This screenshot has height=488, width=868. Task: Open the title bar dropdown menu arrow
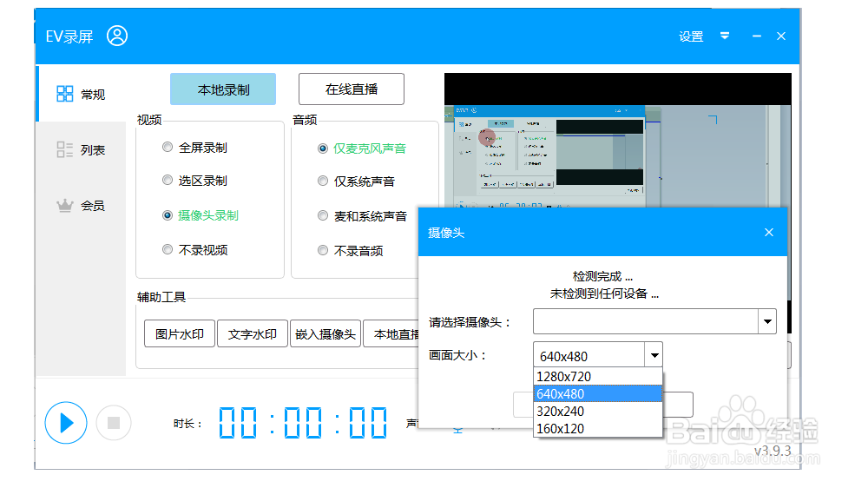click(x=725, y=36)
